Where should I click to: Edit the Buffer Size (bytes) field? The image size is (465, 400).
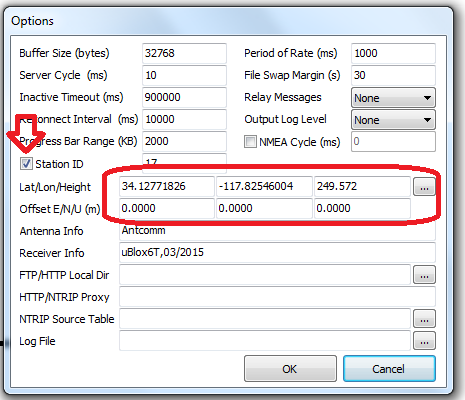pos(184,53)
